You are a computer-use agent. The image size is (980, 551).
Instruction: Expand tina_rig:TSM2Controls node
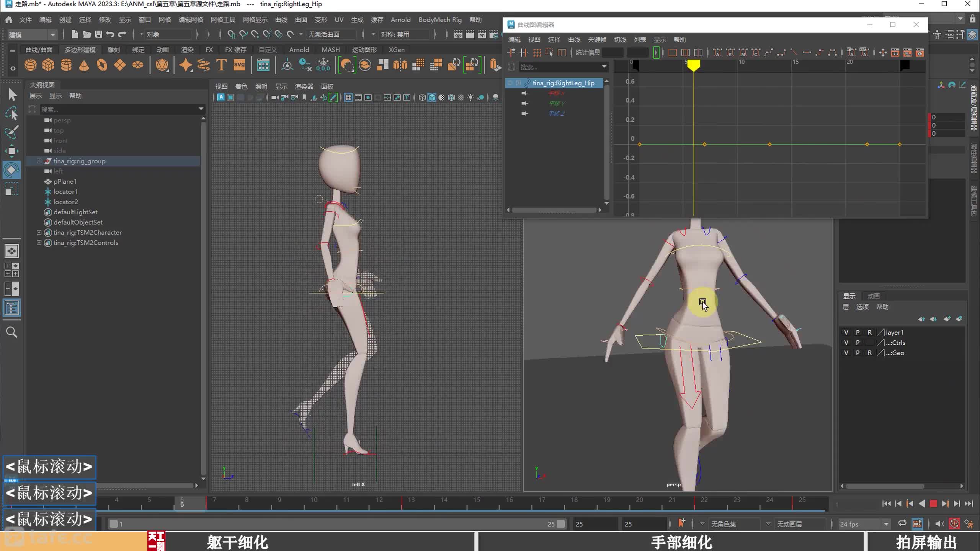(39, 243)
